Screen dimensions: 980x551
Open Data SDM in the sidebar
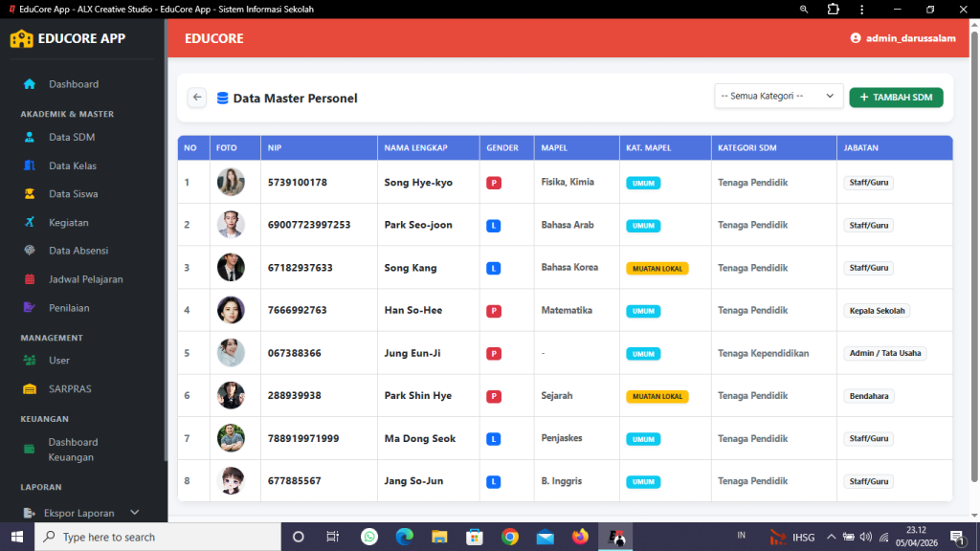pyautogui.click(x=72, y=137)
